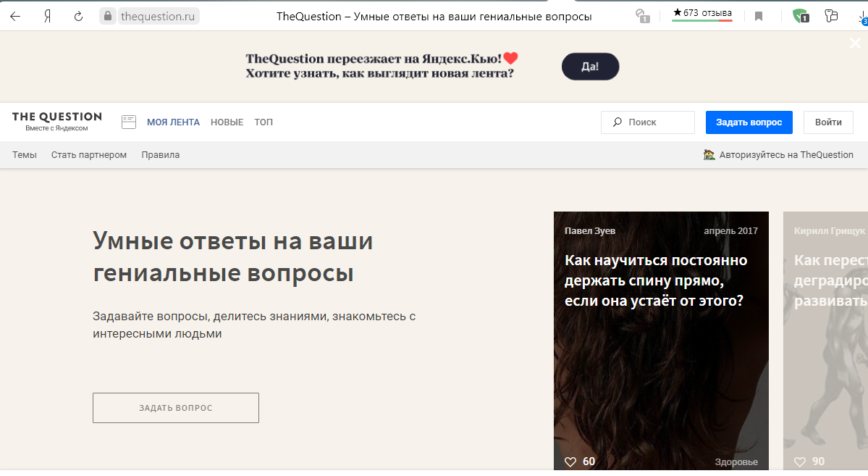Click the feed layout icon near Моя лента
Screen dimensions: 868x476
(x=129, y=122)
